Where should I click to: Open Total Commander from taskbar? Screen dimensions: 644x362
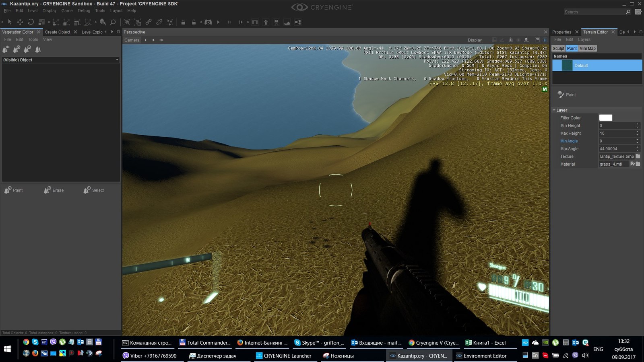coord(205,343)
